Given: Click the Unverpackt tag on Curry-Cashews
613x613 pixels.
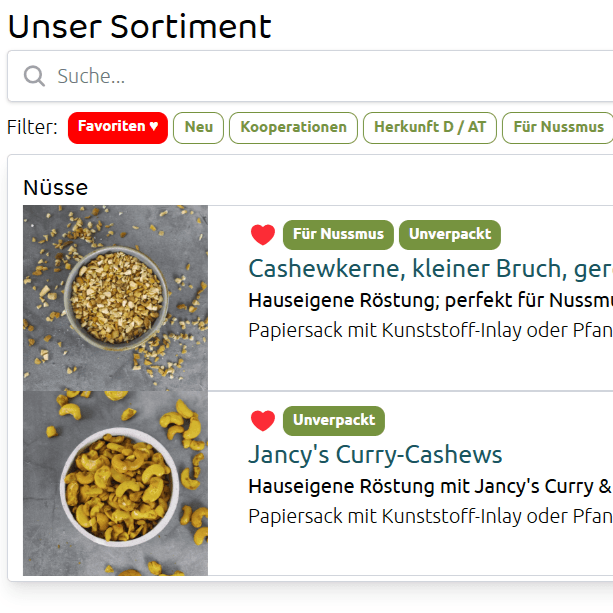Looking at the screenshot, I should (x=334, y=421).
